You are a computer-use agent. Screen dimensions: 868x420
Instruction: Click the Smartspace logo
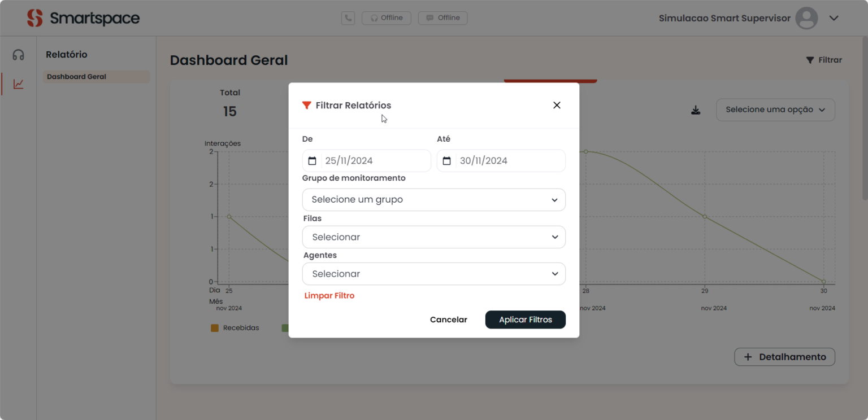click(84, 17)
